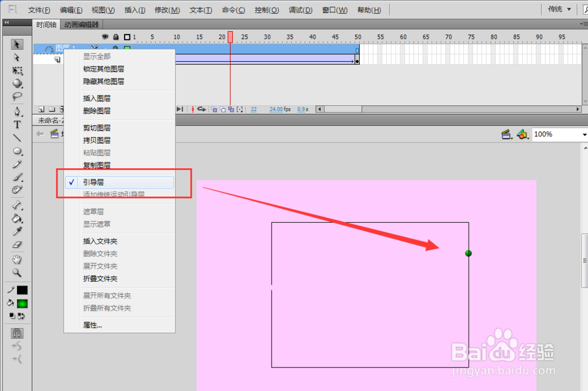Toggle edit multiple frames icon
Screen dimensions: 588x391
point(231,109)
